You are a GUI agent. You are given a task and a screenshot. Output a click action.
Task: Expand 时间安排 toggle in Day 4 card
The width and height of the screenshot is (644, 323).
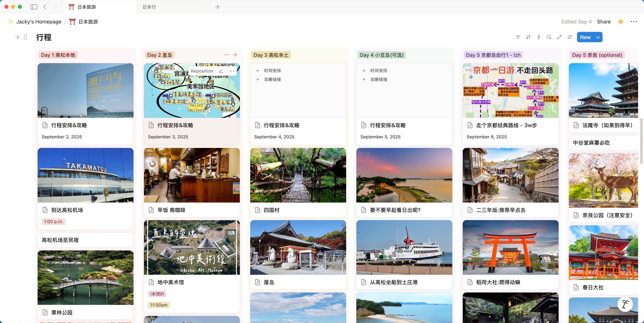coord(364,71)
